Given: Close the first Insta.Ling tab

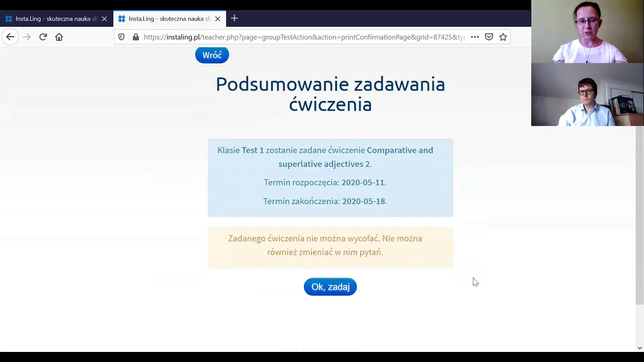Looking at the screenshot, I should [x=104, y=19].
